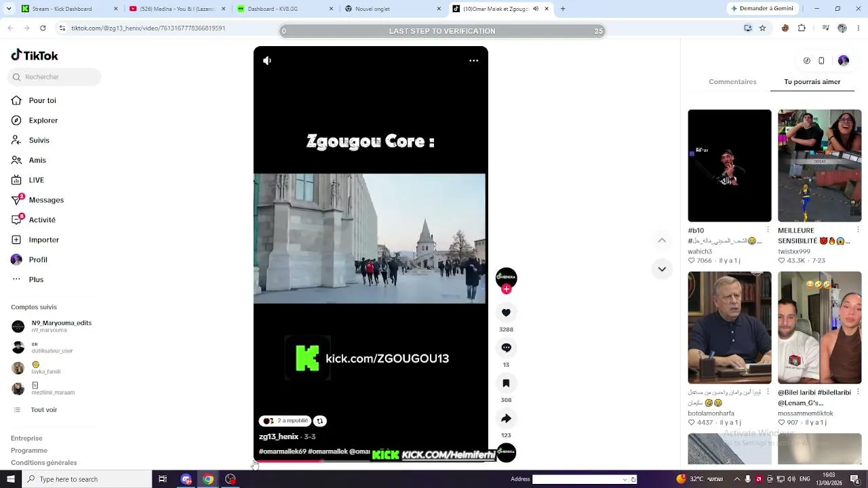Bookmark this page with the star icon
The width and height of the screenshot is (868, 488).
click(x=762, y=28)
